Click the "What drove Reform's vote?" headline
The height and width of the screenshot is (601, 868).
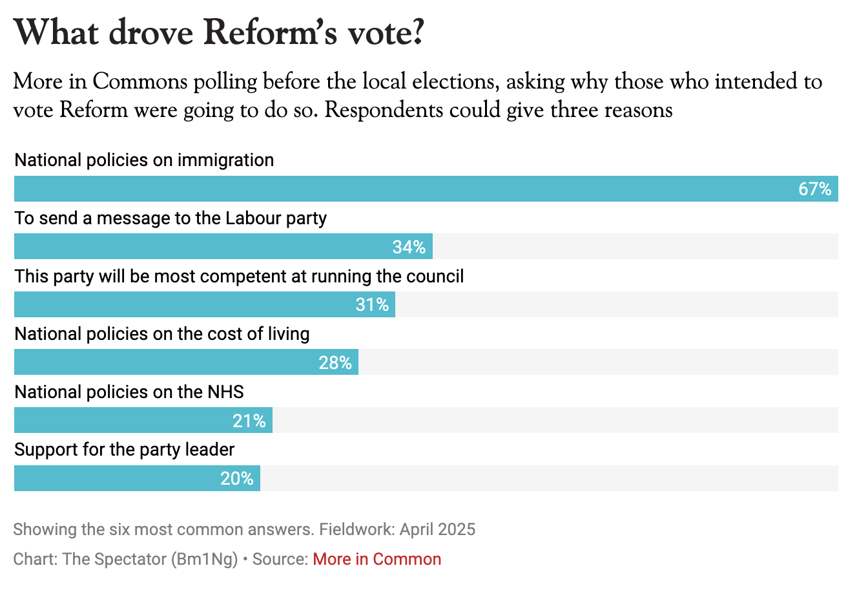[219, 32]
